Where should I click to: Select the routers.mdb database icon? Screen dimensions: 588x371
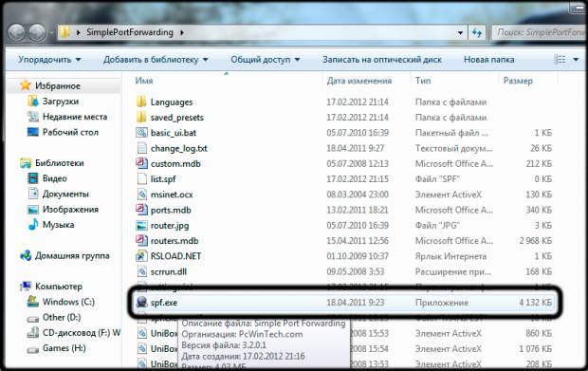pos(141,240)
